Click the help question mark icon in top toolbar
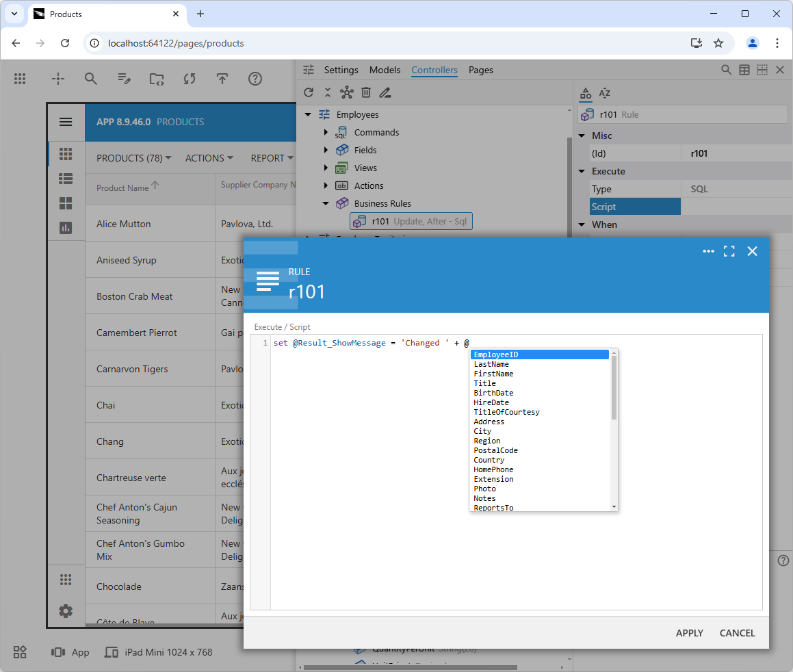The height and width of the screenshot is (672, 793). click(x=255, y=79)
